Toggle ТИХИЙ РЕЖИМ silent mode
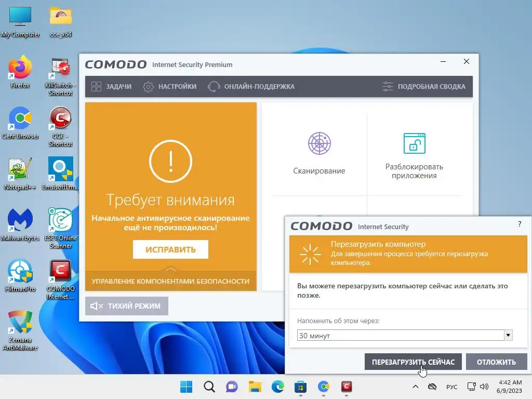The width and height of the screenshot is (532, 399). click(127, 306)
